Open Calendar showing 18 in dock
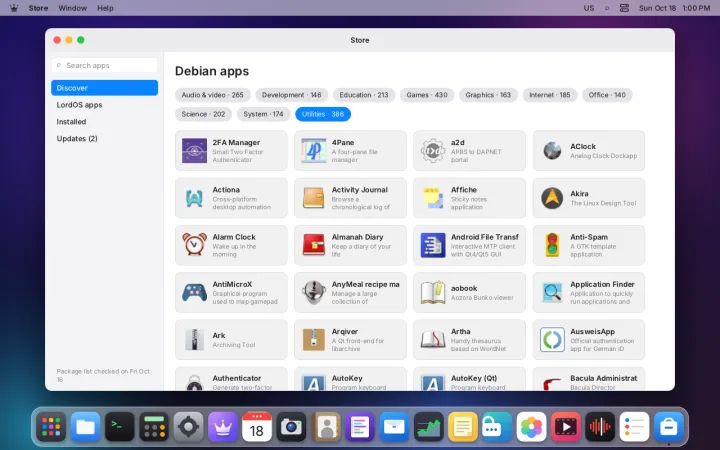The height and width of the screenshot is (450, 720). tap(257, 427)
